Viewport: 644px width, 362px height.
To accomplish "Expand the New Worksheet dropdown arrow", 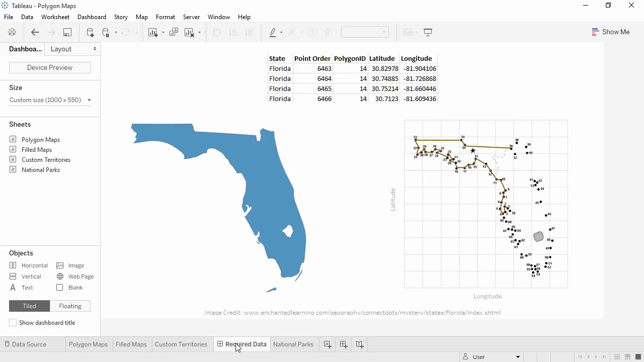I will [x=163, y=33].
